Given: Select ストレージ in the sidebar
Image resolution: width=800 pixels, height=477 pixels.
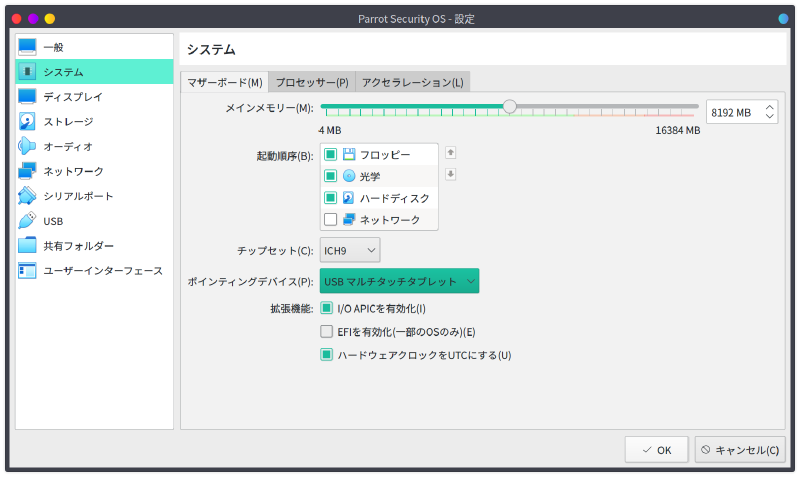Looking at the screenshot, I should pyautogui.click(x=94, y=121).
